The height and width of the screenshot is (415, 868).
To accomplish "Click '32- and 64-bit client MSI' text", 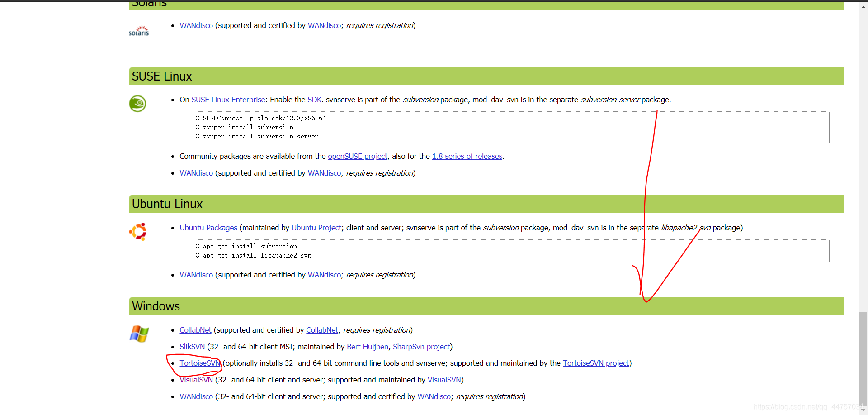I will tap(251, 347).
